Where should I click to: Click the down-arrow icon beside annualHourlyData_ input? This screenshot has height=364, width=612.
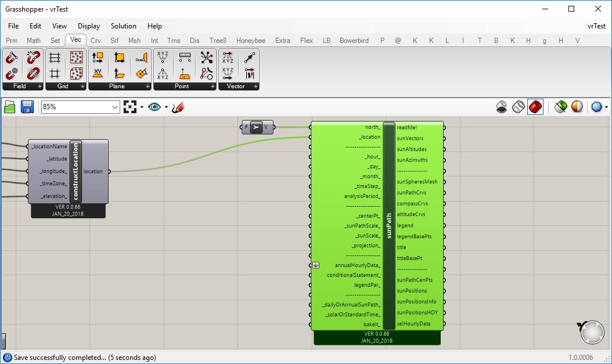pos(316,265)
